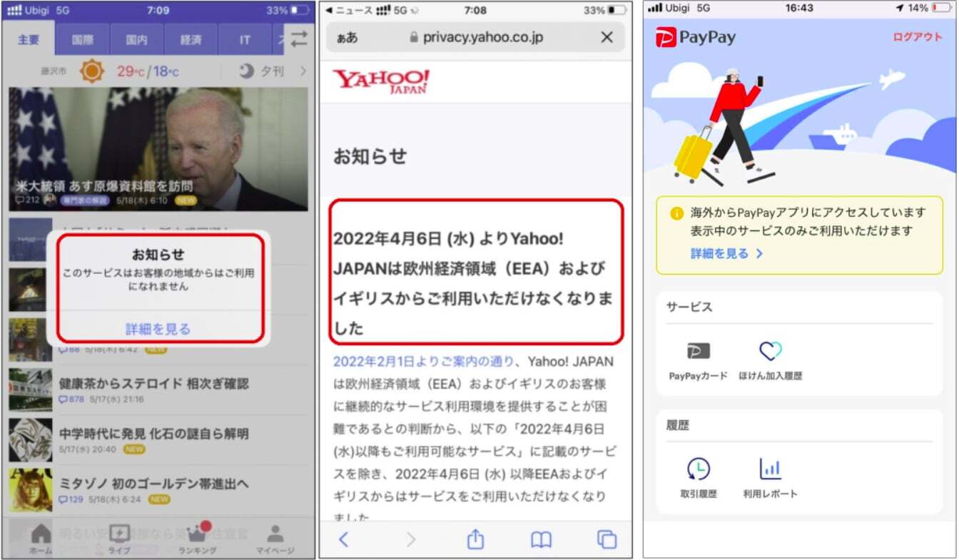Show Safari tabs overview icon

pyautogui.click(x=606, y=539)
